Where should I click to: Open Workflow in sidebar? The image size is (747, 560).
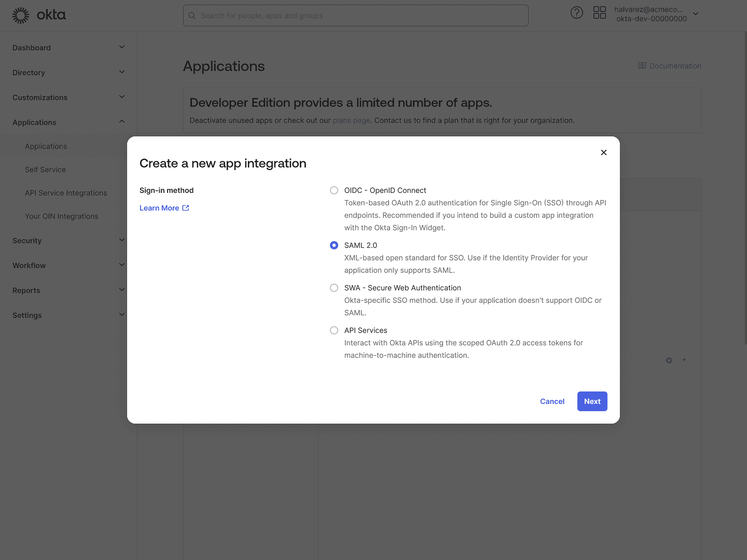(29, 265)
